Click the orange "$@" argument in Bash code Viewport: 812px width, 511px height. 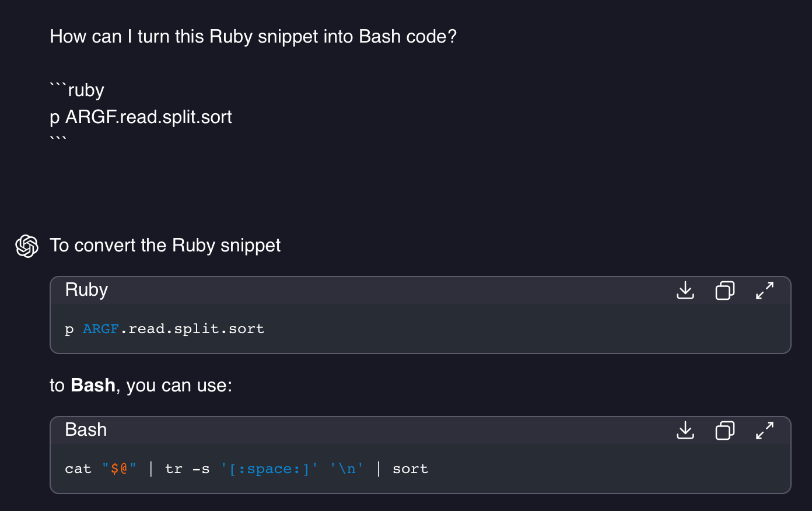(119, 469)
